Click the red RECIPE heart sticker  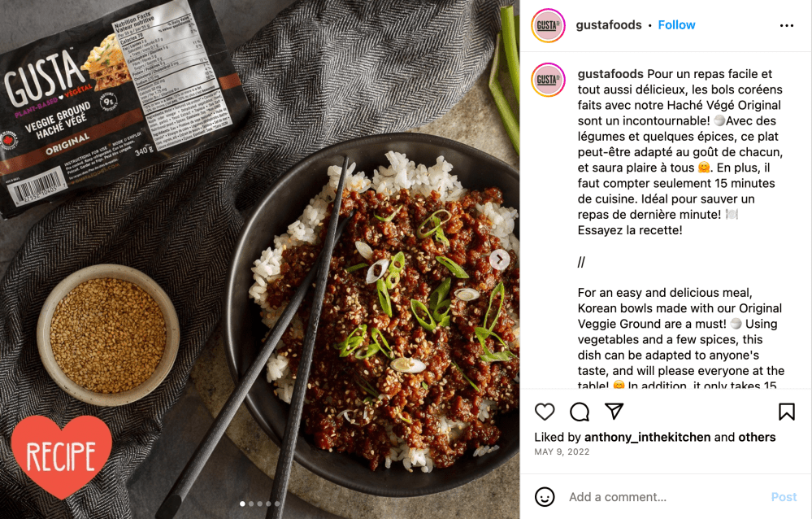[61, 456]
